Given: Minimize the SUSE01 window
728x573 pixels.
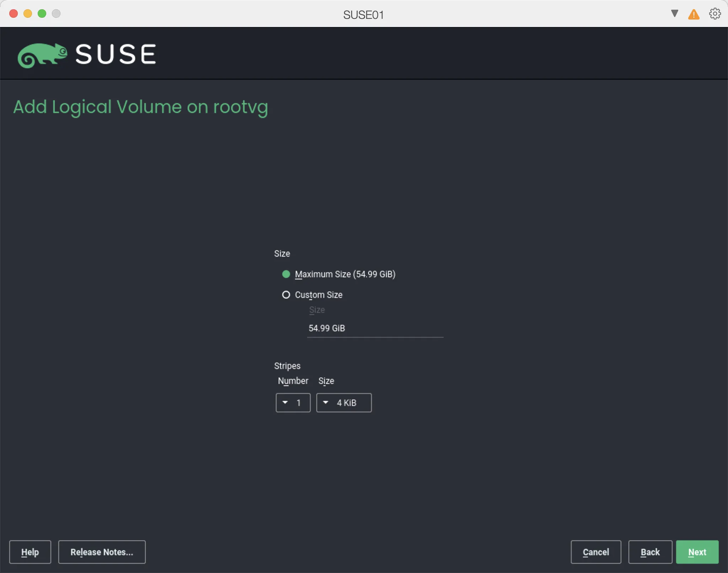Looking at the screenshot, I should tap(28, 13).
